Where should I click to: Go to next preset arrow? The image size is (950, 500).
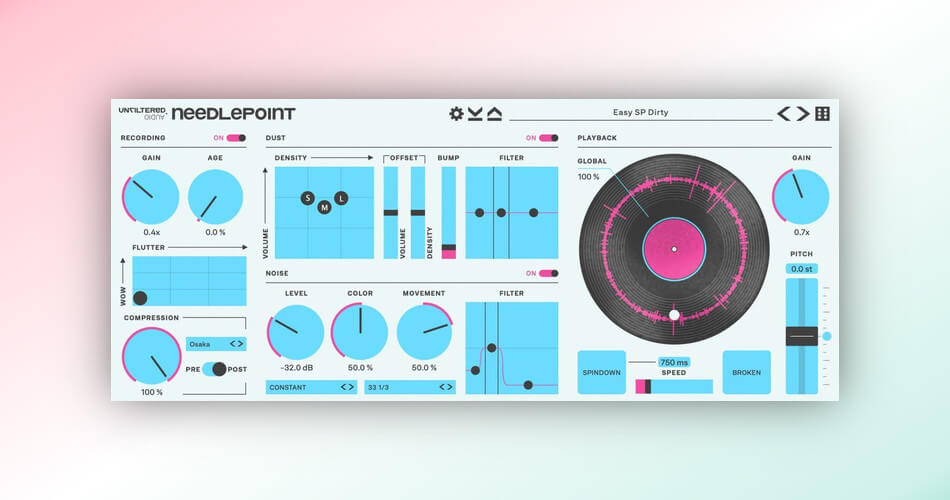point(803,113)
